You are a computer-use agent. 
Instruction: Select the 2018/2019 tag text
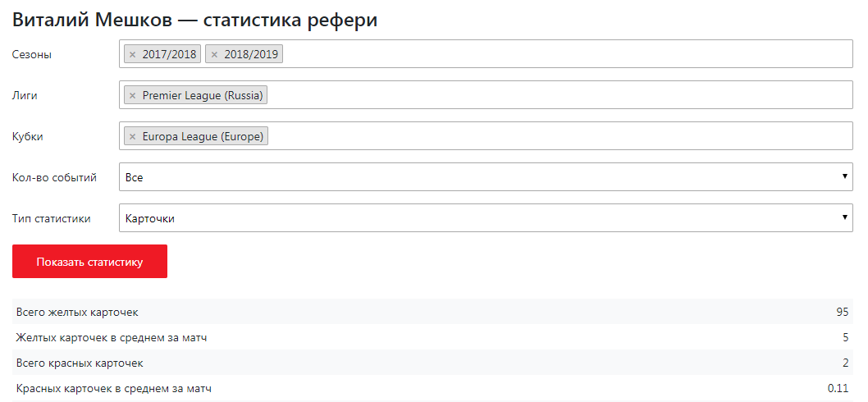tap(251, 55)
